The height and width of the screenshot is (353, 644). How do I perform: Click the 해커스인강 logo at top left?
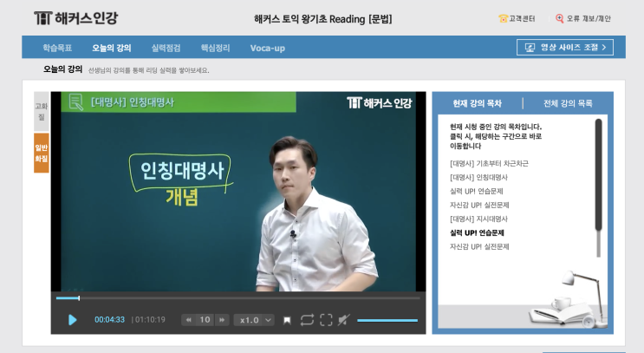coord(76,18)
